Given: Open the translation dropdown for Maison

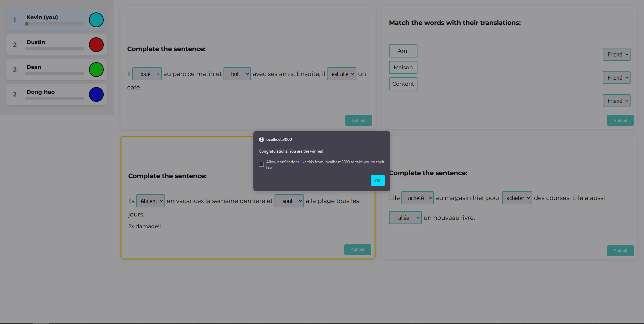Looking at the screenshot, I should [617, 78].
